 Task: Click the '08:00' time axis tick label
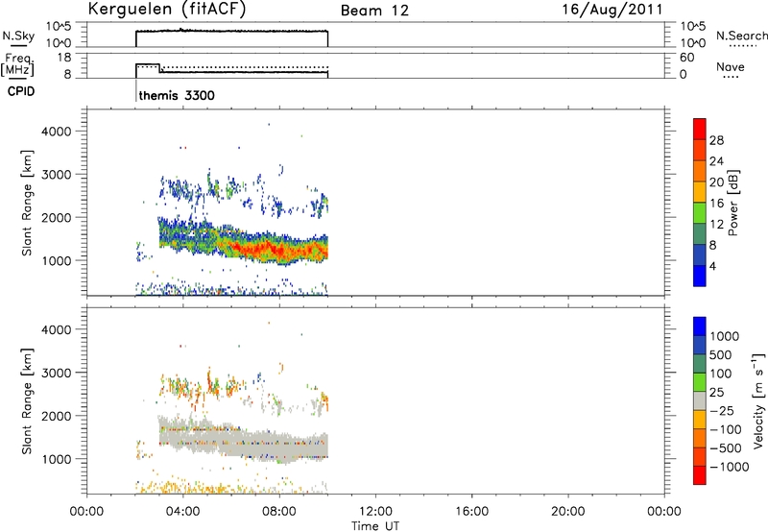coord(279,512)
